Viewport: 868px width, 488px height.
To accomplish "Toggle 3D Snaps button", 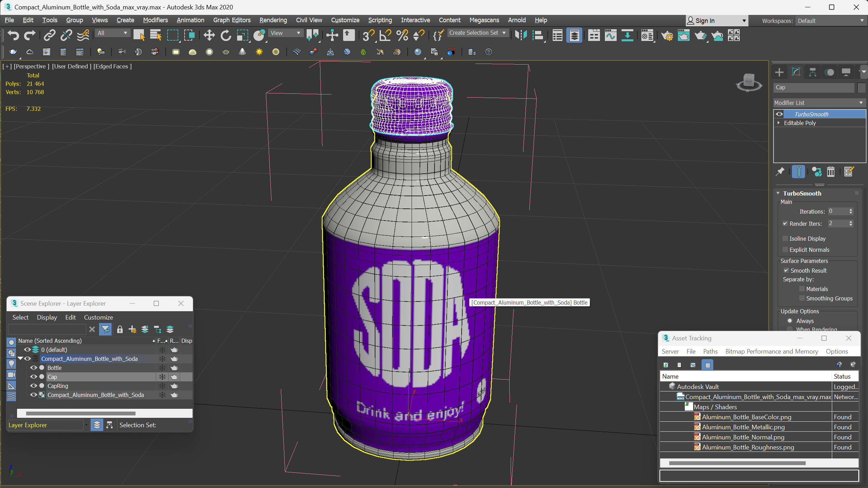I will tap(368, 35).
